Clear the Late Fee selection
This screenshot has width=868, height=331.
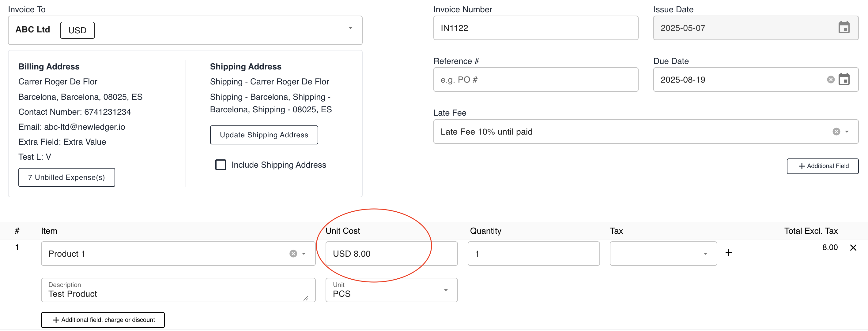tap(836, 132)
